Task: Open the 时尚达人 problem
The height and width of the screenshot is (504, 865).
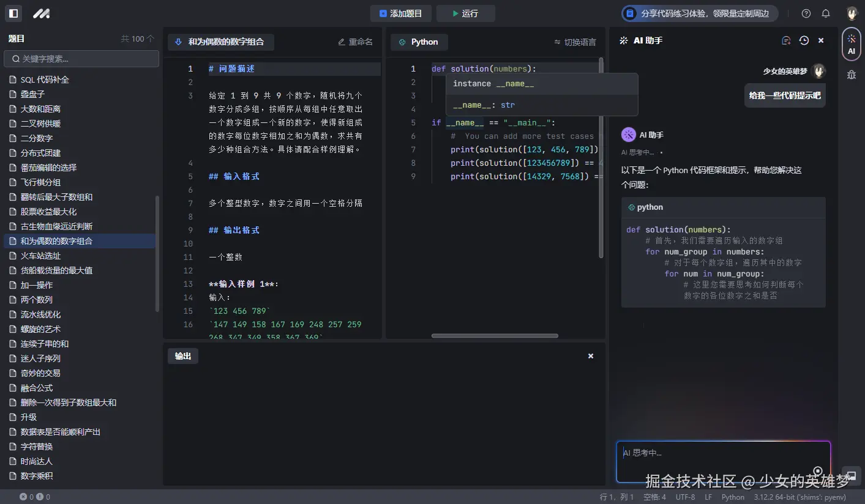Action: [x=80, y=461]
